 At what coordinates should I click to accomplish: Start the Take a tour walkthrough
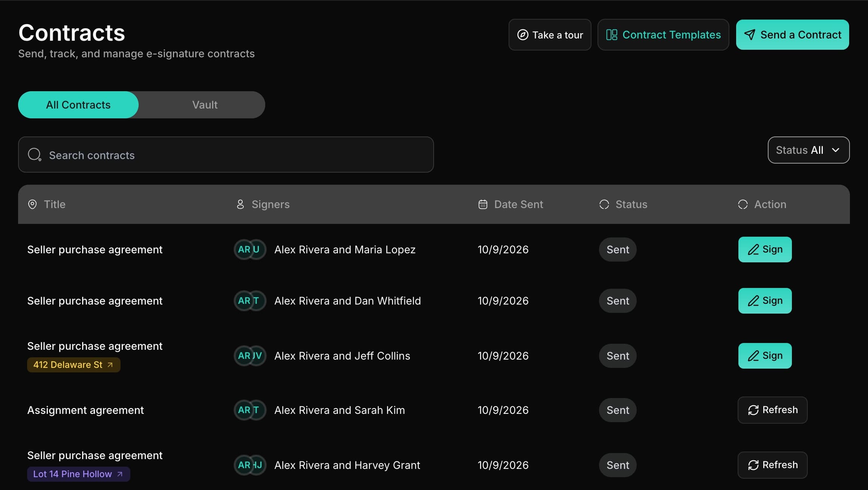[550, 35]
